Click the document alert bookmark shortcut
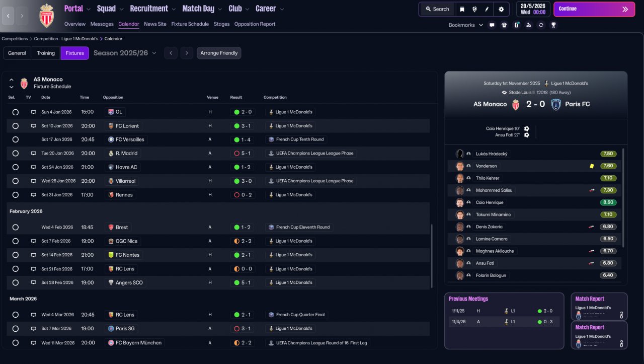 [516, 25]
